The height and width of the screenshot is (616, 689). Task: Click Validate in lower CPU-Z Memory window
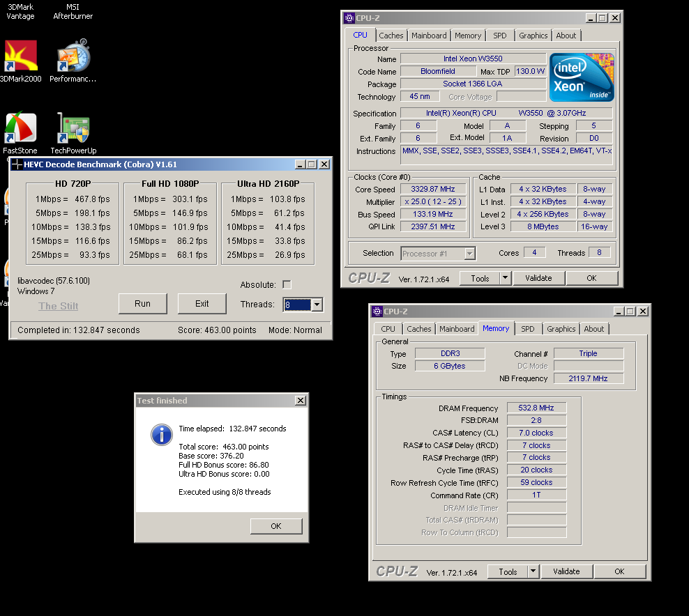point(566,571)
